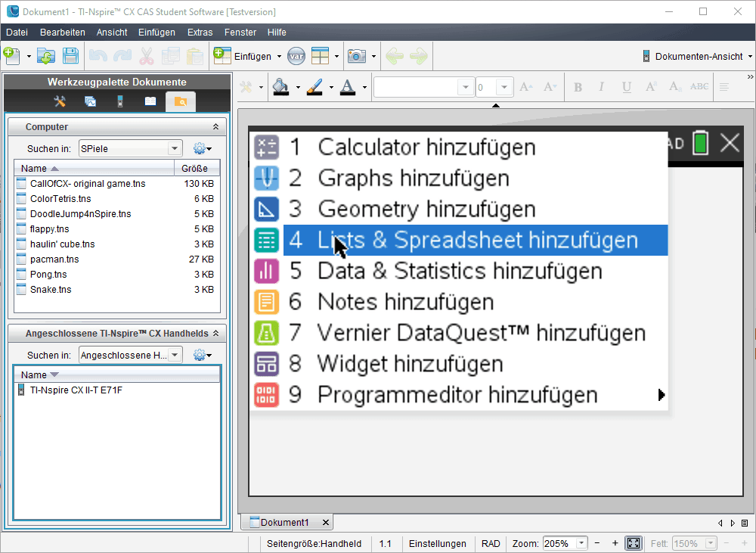This screenshot has height=553, width=756.
Task: Click the text color A icon
Action: (x=348, y=87)
